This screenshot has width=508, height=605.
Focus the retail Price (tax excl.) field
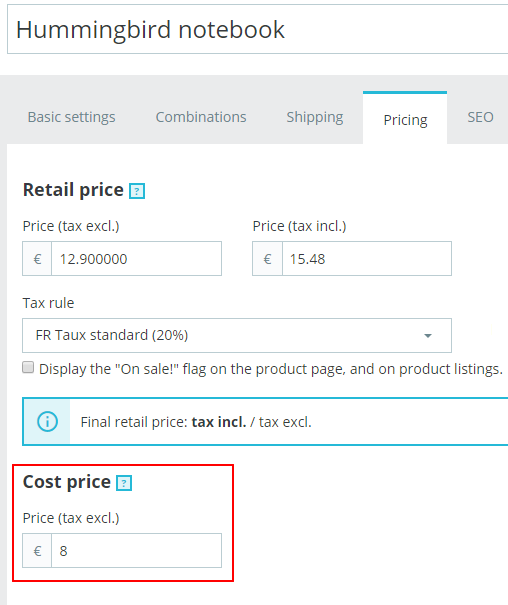137,259
